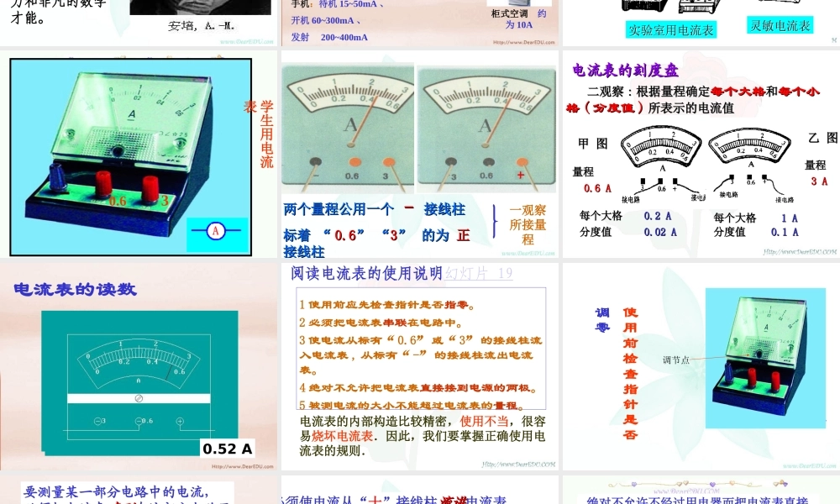Open the ammeter photo slide thumbnail
Viewport: 840px width, 504px height.
click(139, 154)
